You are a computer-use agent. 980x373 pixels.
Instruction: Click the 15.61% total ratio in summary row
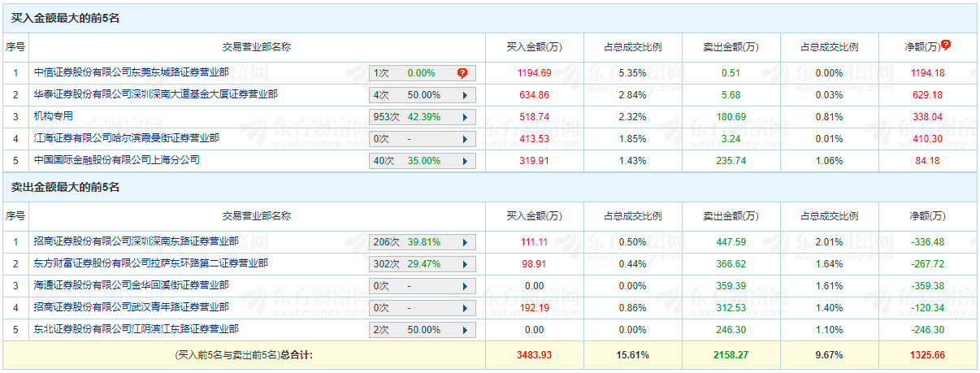(x=632, y=355)
